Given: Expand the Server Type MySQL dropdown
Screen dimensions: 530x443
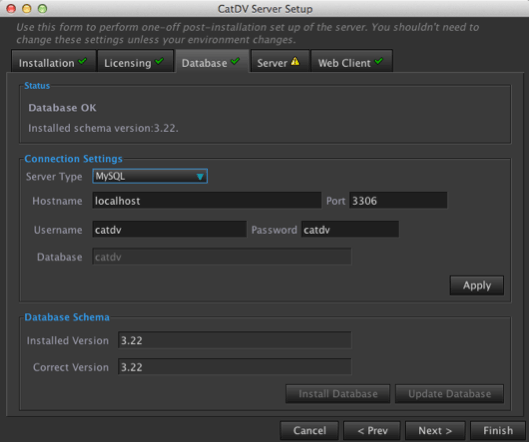Looking at the screenshot, I should pos(150,176).
